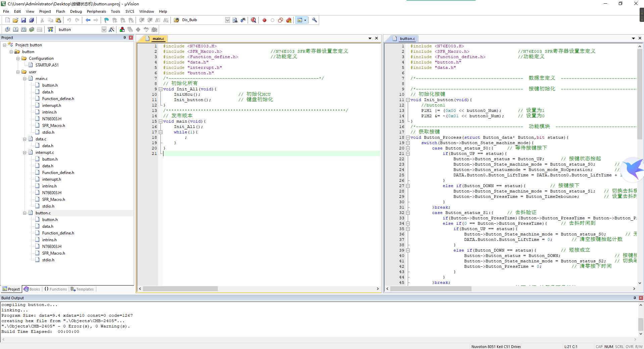This screenshot has height=349, width=644.
Task: Unindent the selected text lines
Action: click(x=150, y=20)
